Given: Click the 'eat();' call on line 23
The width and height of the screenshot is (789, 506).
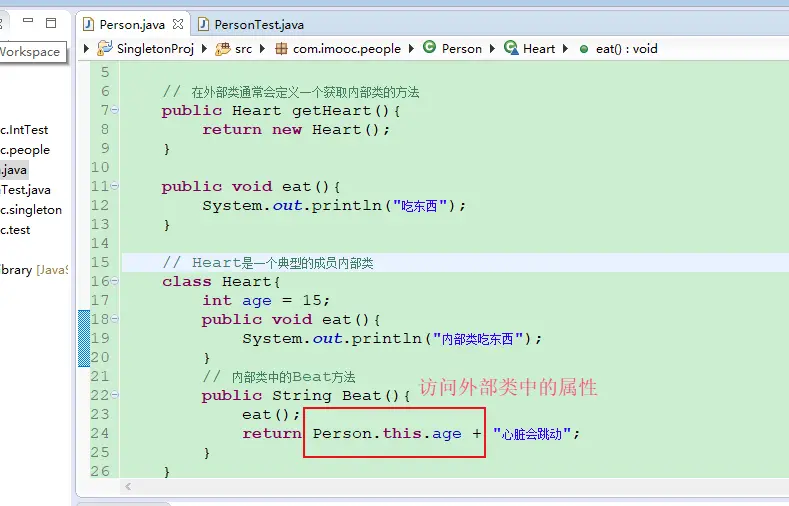Looking at the screenshot, I should pyautogui.click(x=271, y=414).
